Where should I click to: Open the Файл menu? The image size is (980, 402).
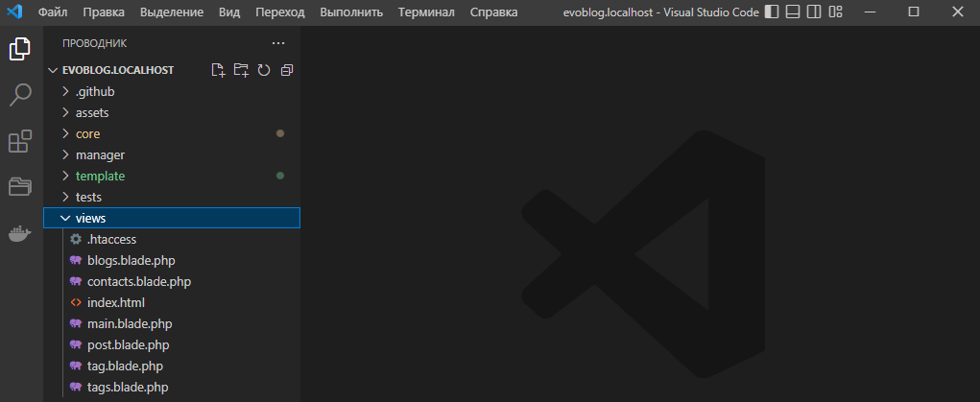click(x=53, y=12)
